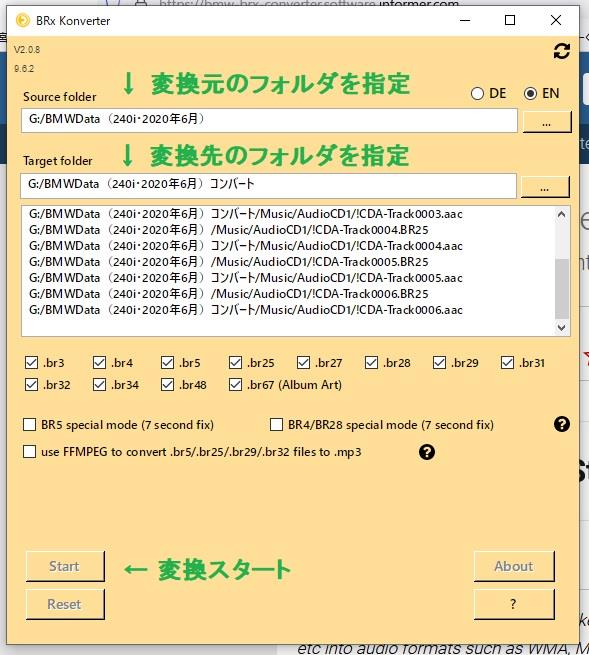The image size is (589, 655).
Task: Enable use FFMPEG to convert checkbox
Action: 29,452
